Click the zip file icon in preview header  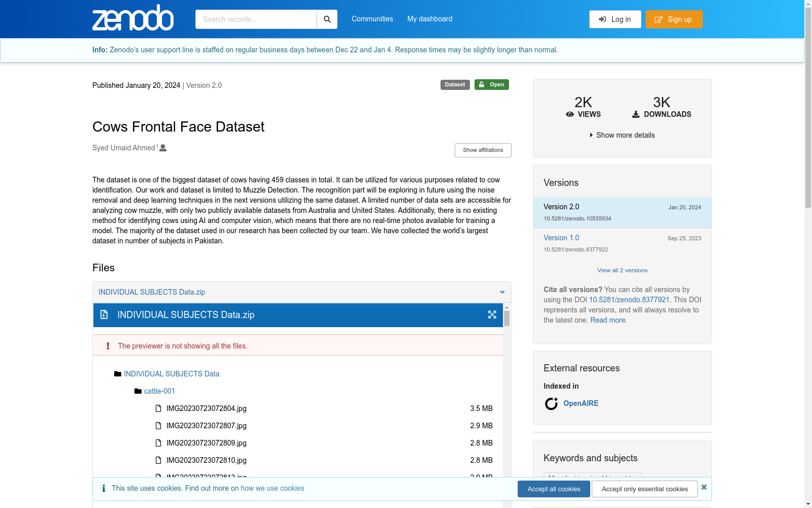tap(104, 315)
